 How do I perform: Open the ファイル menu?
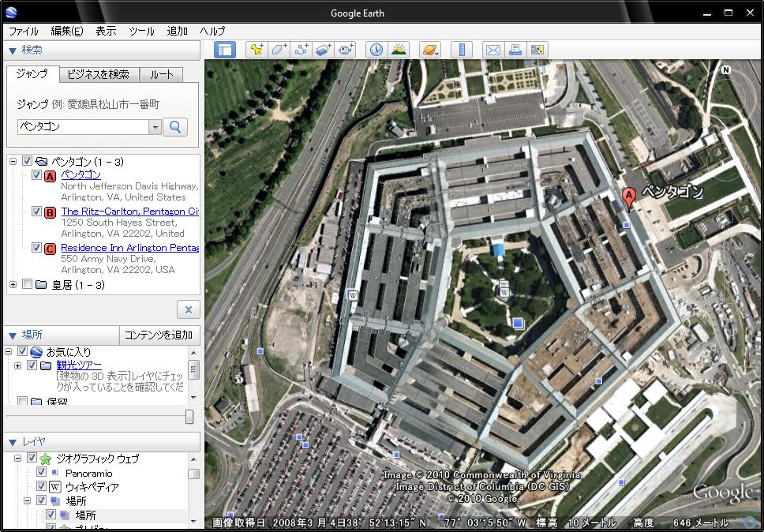(x=24, y=32)
